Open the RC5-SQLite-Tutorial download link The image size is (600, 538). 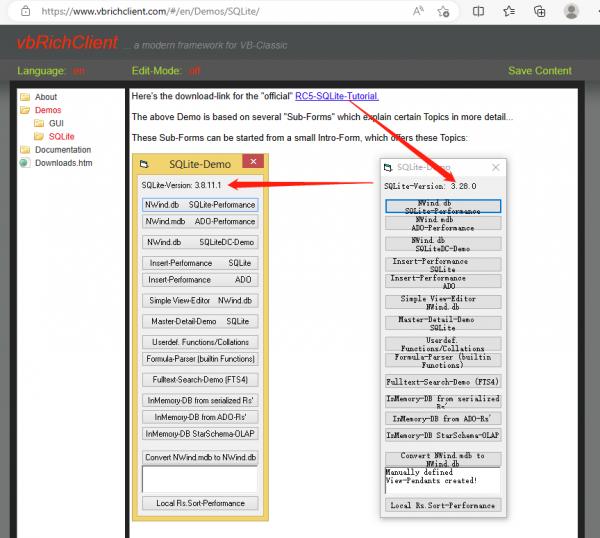coord(337,96)
